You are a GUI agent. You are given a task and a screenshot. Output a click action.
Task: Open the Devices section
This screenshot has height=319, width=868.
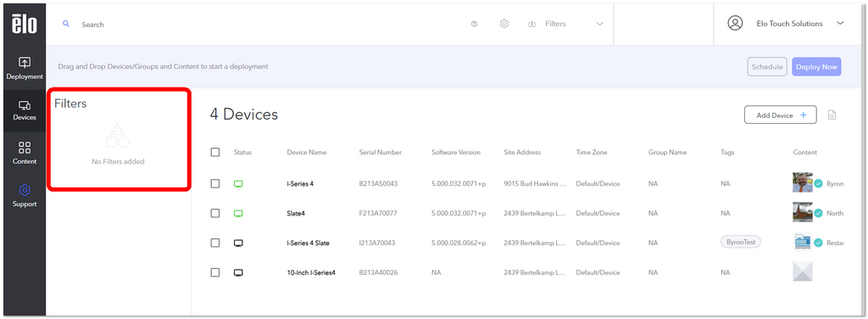point(25,110)
